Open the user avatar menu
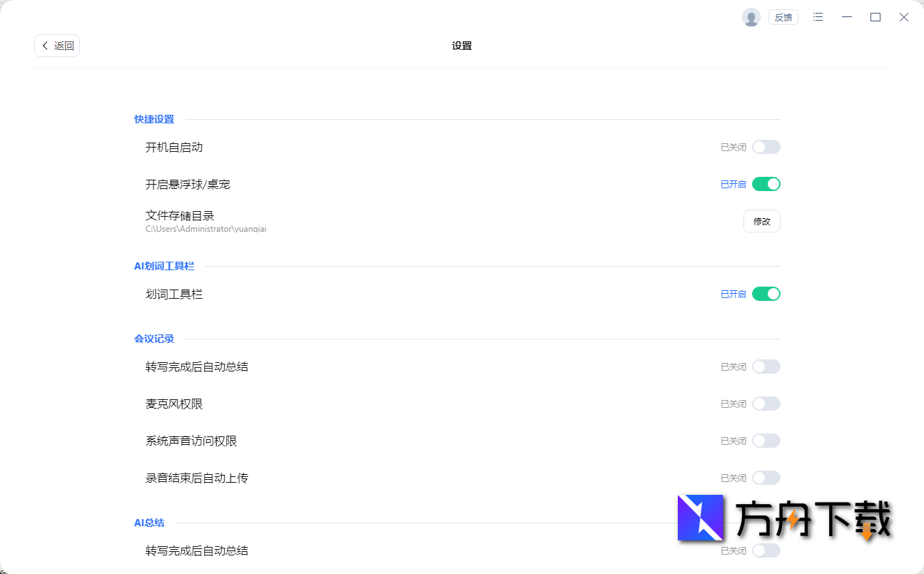 pyautogui.click(x=751, y=16)
